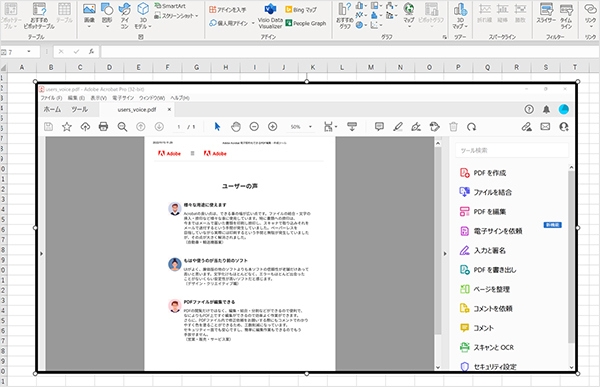Click the アイコン insert icons button
Screen dimensions: 600x387
(x=124, y=15)
